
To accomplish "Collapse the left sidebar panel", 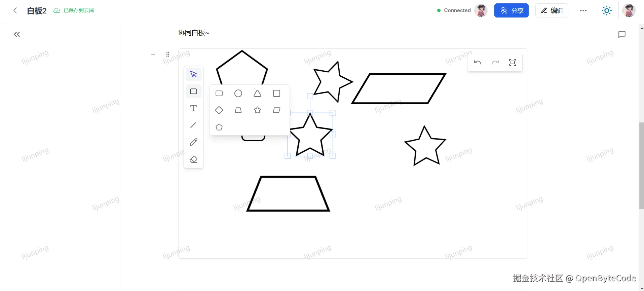I will click(x=17, y=34).
